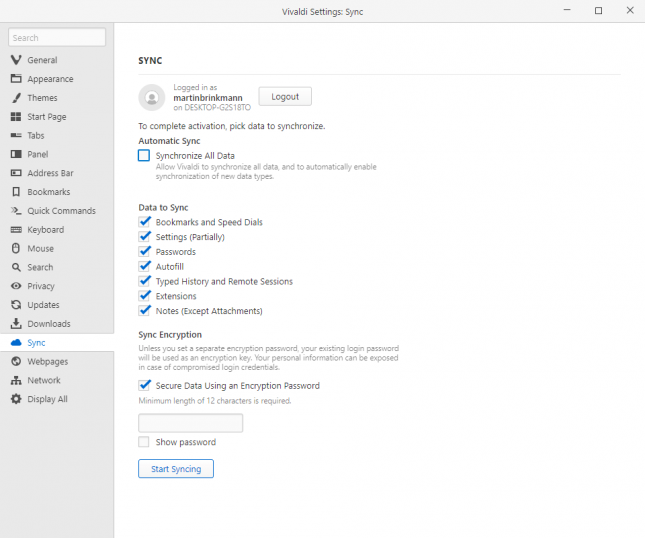
Task: Click the username martinbrinkmann
Action: pyautogui.click(x=208, y=98)
